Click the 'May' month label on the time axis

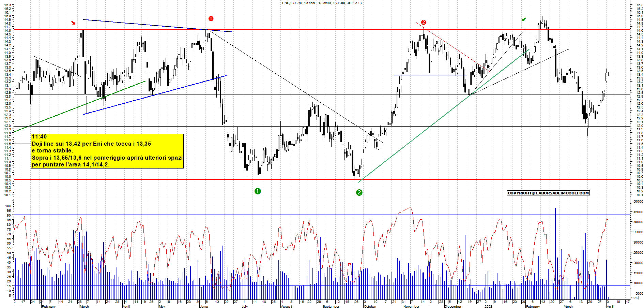click(162, 306)
